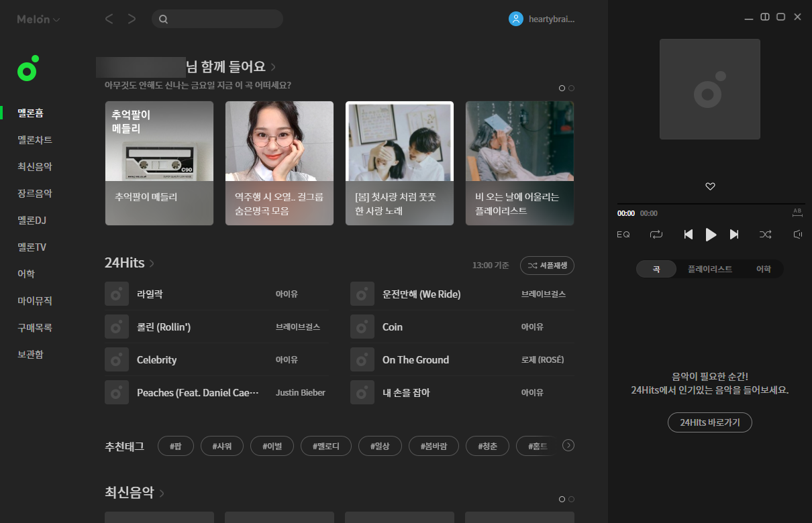Open the Melon logo dropdown menu
The height and width of the screenshot is (523, 812).
click(x=38, y=19)
